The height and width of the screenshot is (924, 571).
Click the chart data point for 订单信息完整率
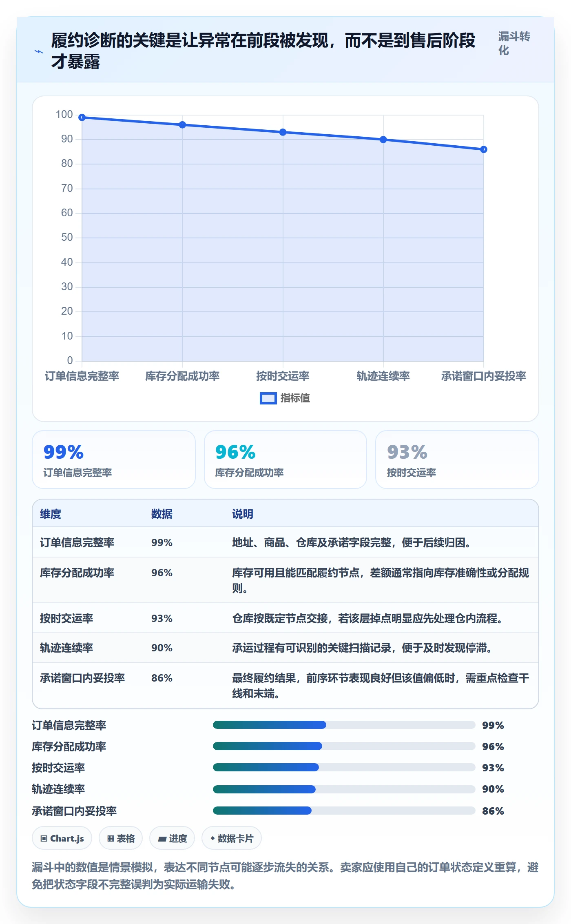click(82, 118)
